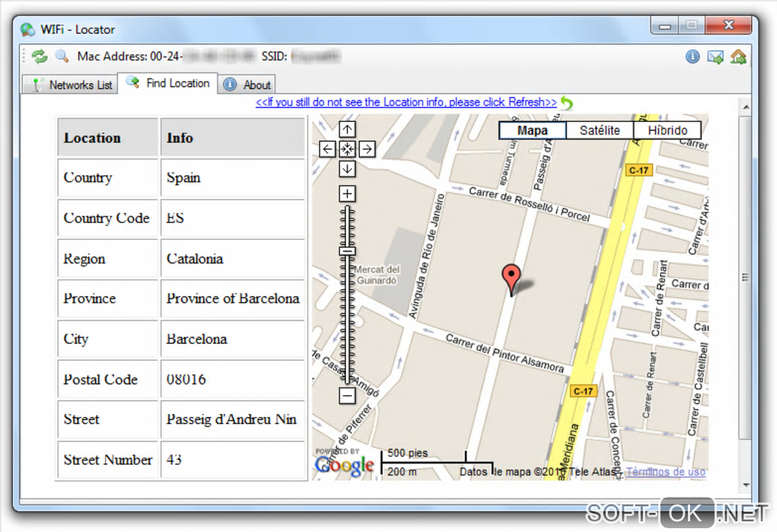This screenshot has width=777, height=532.
Task: Click the 'Avinguda de Rio de Janeiro' label
Action: click(x=426, y=256)
